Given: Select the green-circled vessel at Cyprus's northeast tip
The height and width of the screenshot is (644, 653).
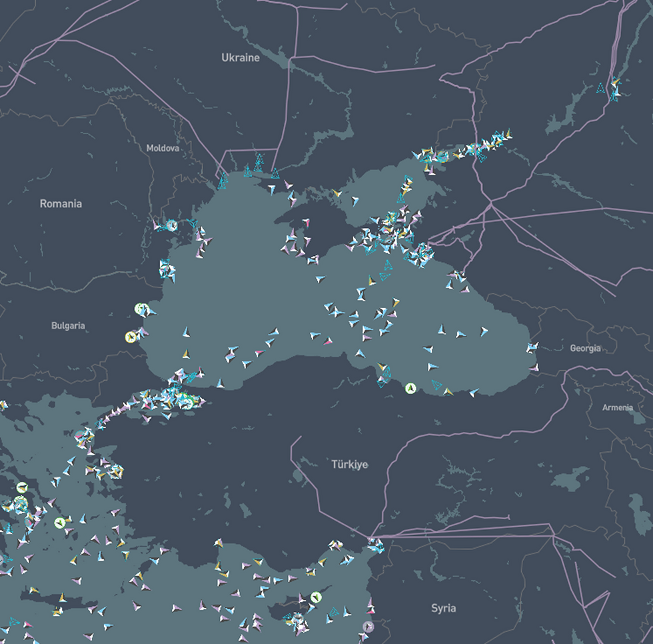Looking at the screenshot, I should (316, 597).
